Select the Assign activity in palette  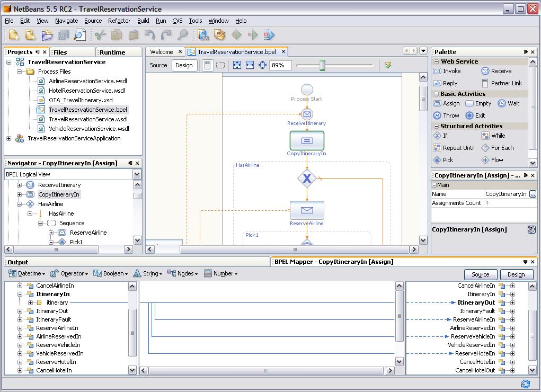click(x=447, y=103)
